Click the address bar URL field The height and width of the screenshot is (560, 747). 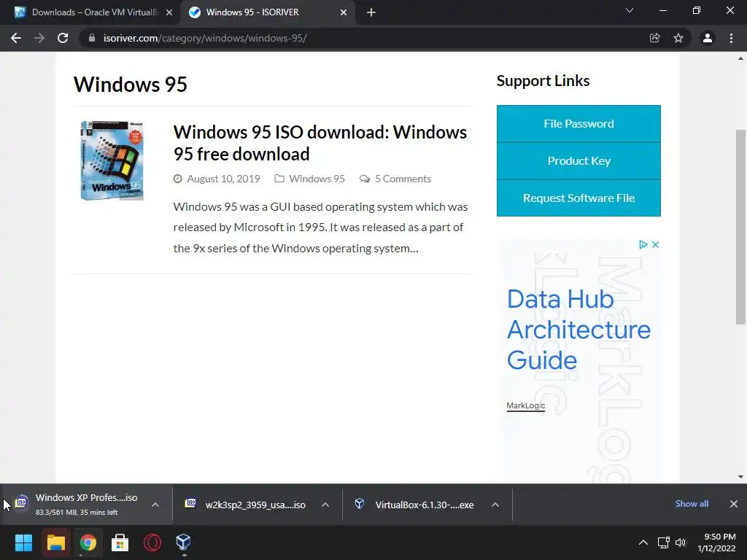point(362,38)
